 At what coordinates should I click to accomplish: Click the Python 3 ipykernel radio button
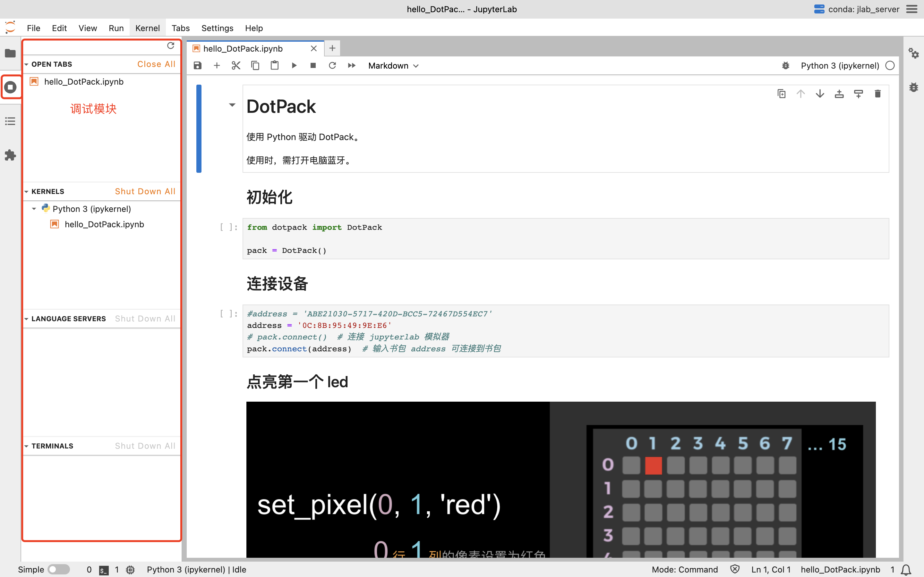point(891,66)
